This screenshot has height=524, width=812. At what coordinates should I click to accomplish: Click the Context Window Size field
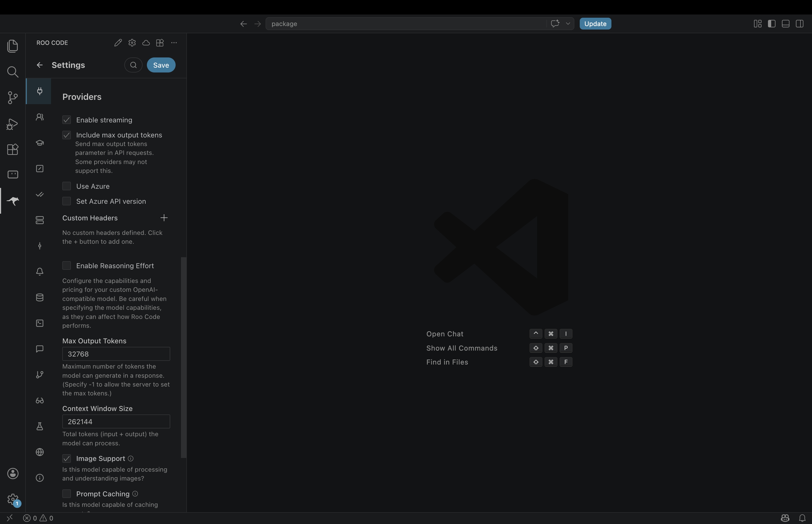[x=116, y=421]
